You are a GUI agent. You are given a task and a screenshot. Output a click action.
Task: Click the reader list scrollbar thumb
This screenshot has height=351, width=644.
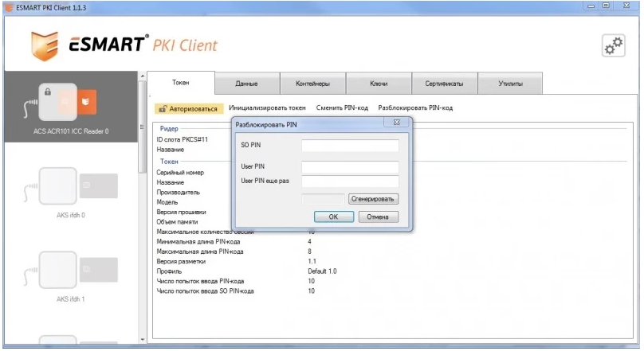click(x=143, y=127)
